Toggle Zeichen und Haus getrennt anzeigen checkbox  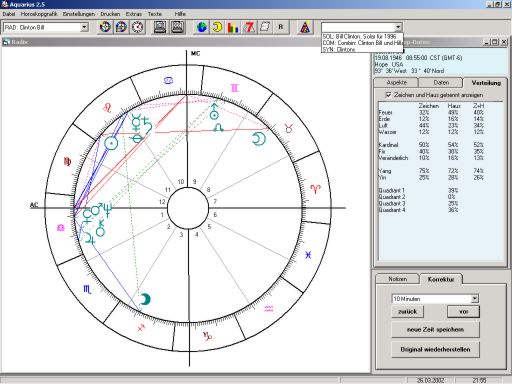coord(388,95)
